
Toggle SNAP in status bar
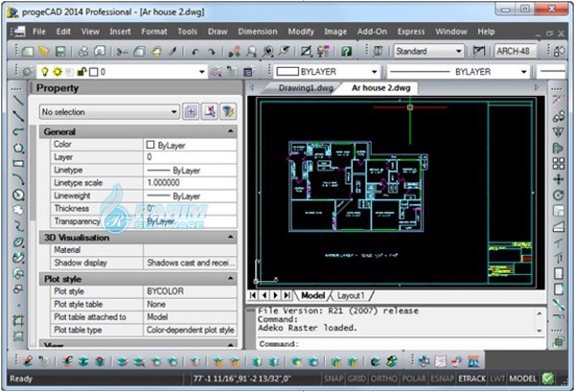pyautogui.click(x=333, y=379)
